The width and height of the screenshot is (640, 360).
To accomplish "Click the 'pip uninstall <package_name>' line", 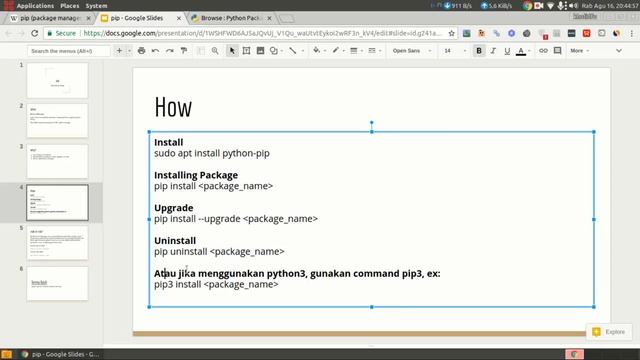I will (219, 251).
